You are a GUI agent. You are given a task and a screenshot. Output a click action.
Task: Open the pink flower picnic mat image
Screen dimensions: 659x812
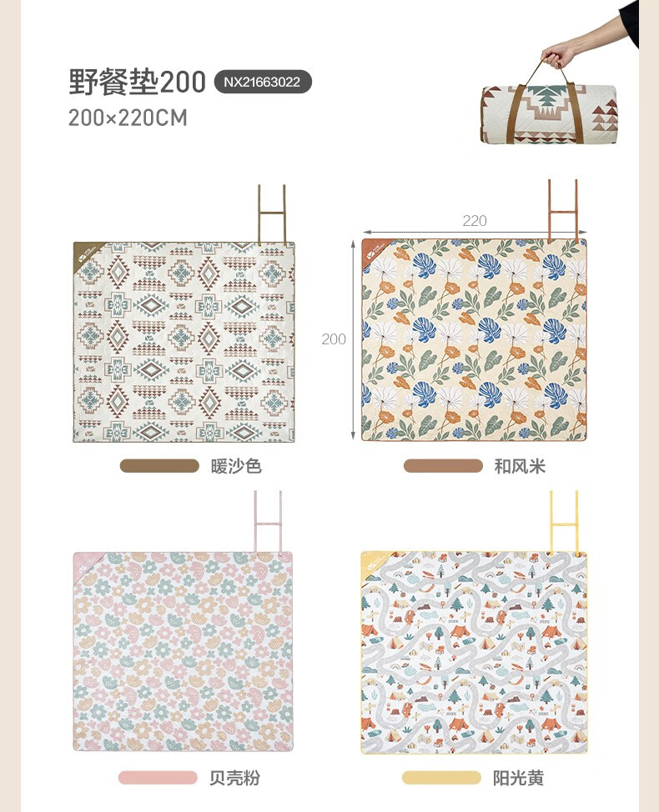[183, 651]
